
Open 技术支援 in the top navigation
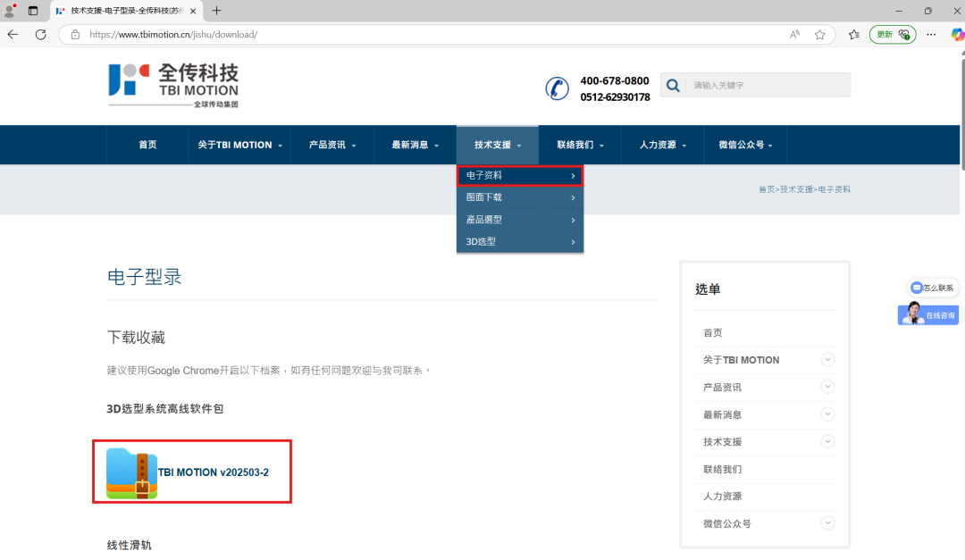coord(498,145)
